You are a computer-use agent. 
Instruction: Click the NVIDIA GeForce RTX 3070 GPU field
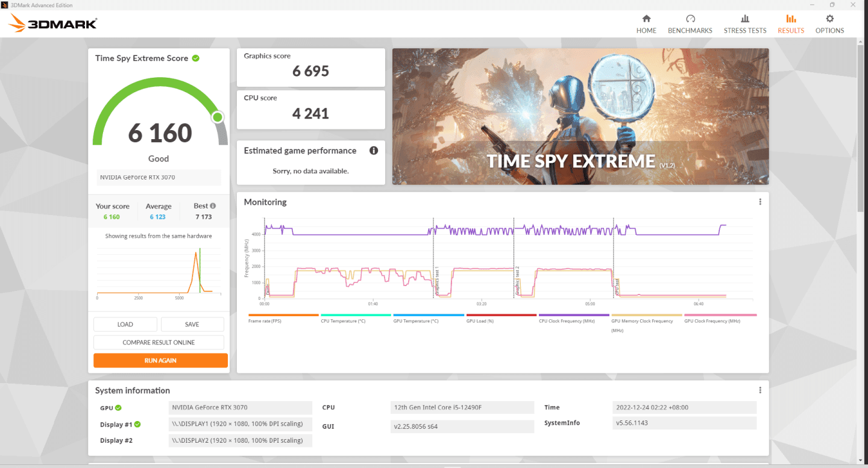[241, 408]
